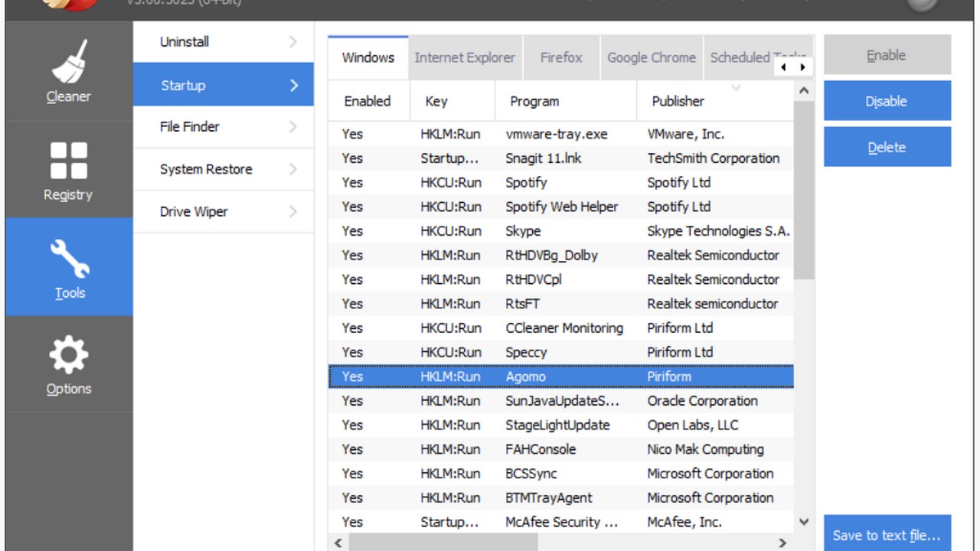
Task: Click the horizontal scrollbar thumb
Action: coord(443,543)
